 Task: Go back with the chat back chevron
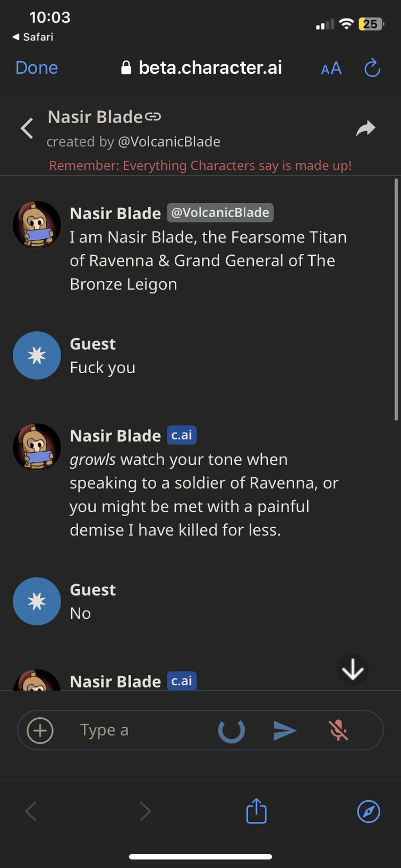click(26, 128)
